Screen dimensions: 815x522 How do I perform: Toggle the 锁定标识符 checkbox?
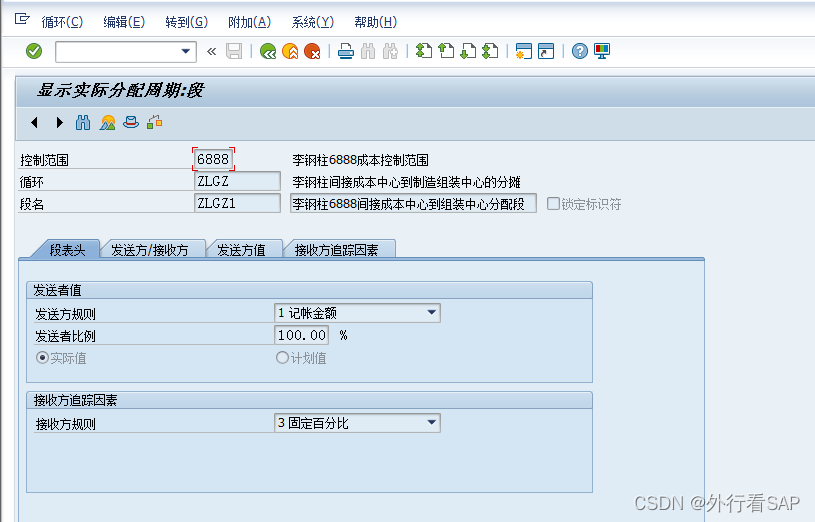[x=554, y=203]
